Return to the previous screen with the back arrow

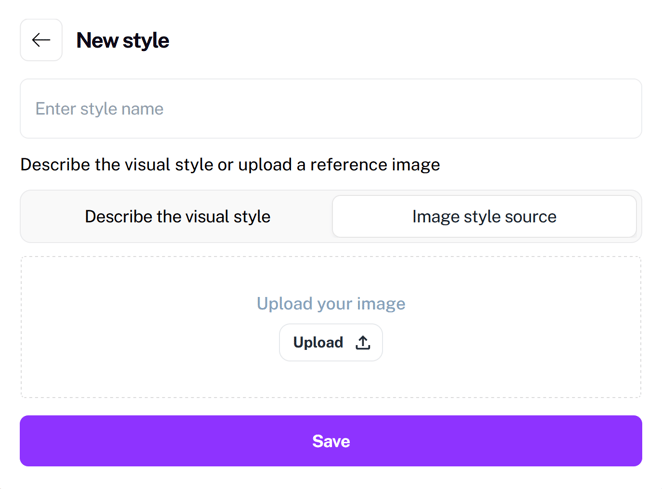(41, 40)
